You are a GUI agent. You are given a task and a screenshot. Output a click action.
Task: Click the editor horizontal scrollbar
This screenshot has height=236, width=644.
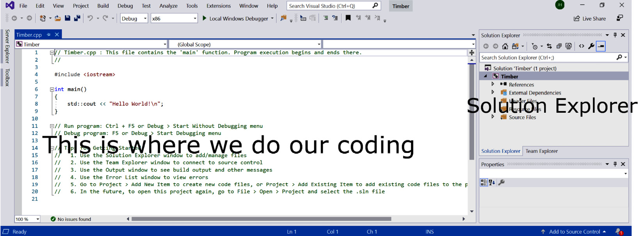(261, 219)
